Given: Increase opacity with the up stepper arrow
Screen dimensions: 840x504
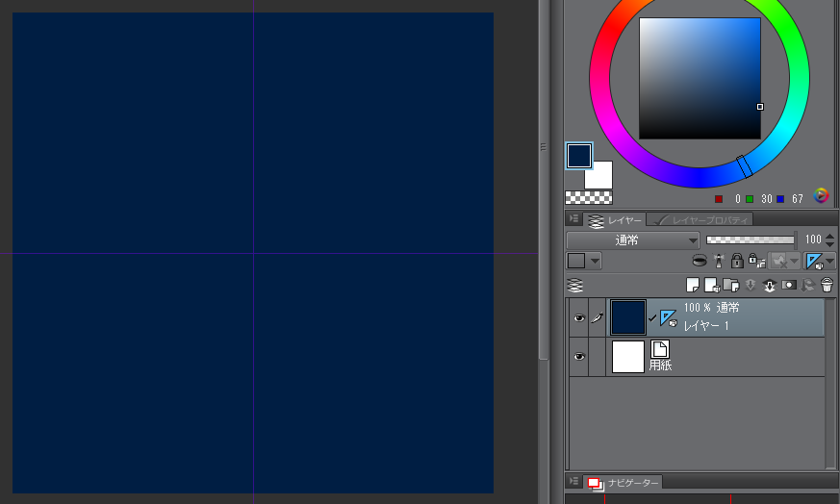Looking at the screenshot, I should tap(829, 237).
